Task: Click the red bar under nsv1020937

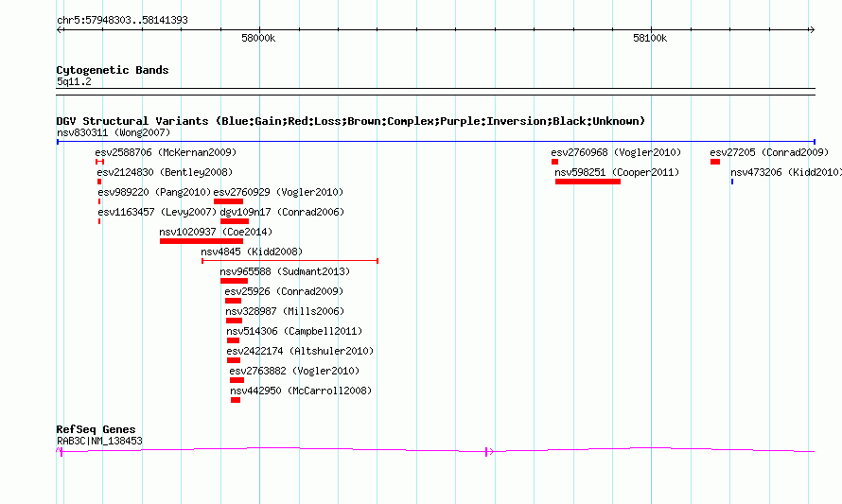Action: click(202, 241)
